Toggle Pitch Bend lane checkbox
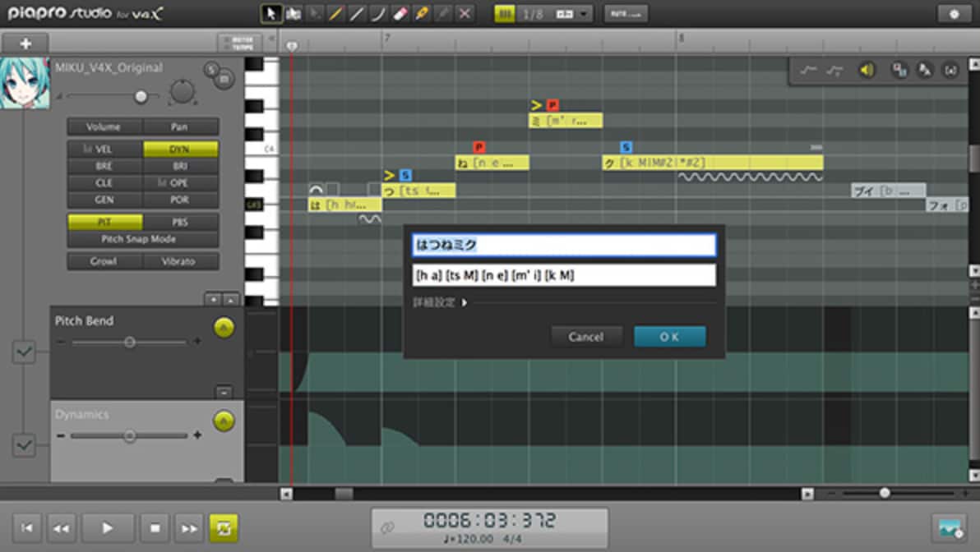The width and height of the screenshot is (980, 552). (x=24, y=352)
